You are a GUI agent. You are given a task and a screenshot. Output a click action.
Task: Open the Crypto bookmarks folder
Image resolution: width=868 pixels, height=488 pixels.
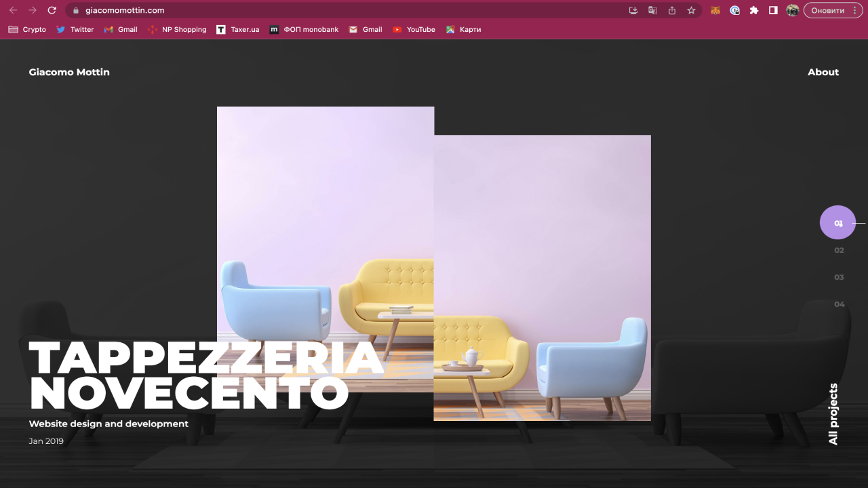pos(27,29)
